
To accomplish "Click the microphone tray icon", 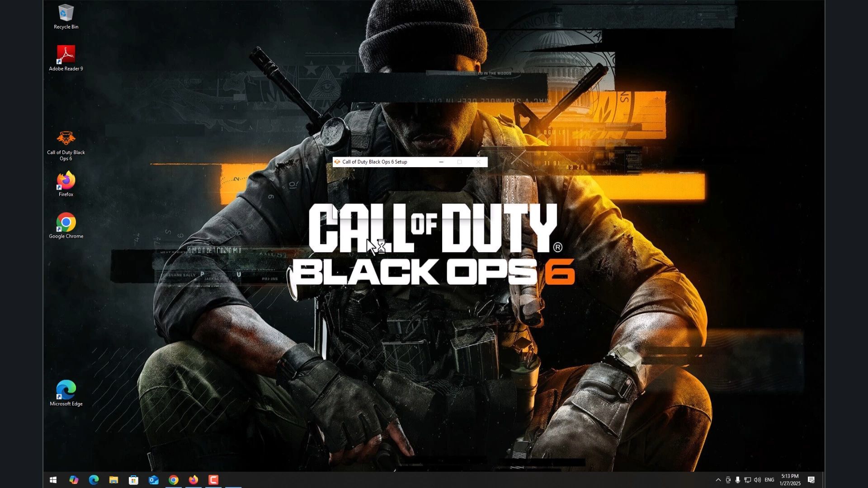I will pos(737,480).
